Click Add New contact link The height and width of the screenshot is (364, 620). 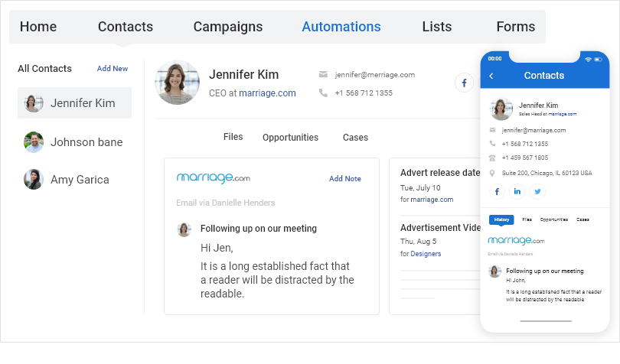113,68
